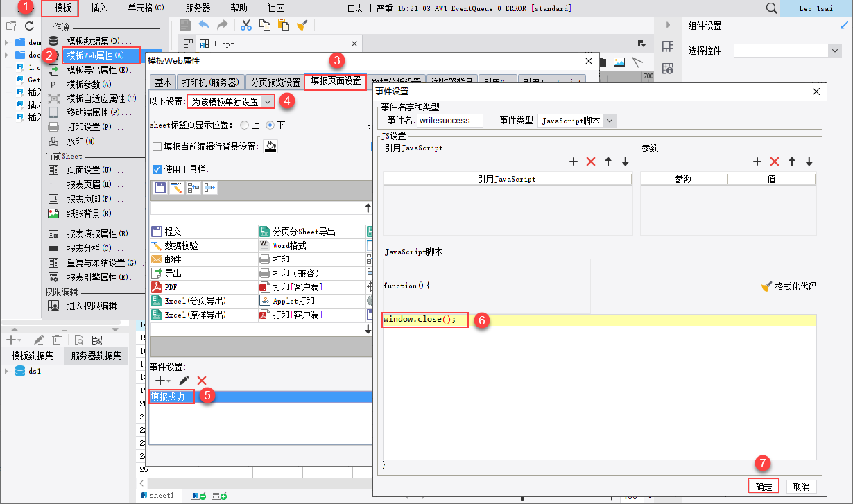Image resolution: width=853 pixels, height=504 pixels.
Task: Toggle 填报当前编辑行背景设置 checkbox
Action: [157, 146]
